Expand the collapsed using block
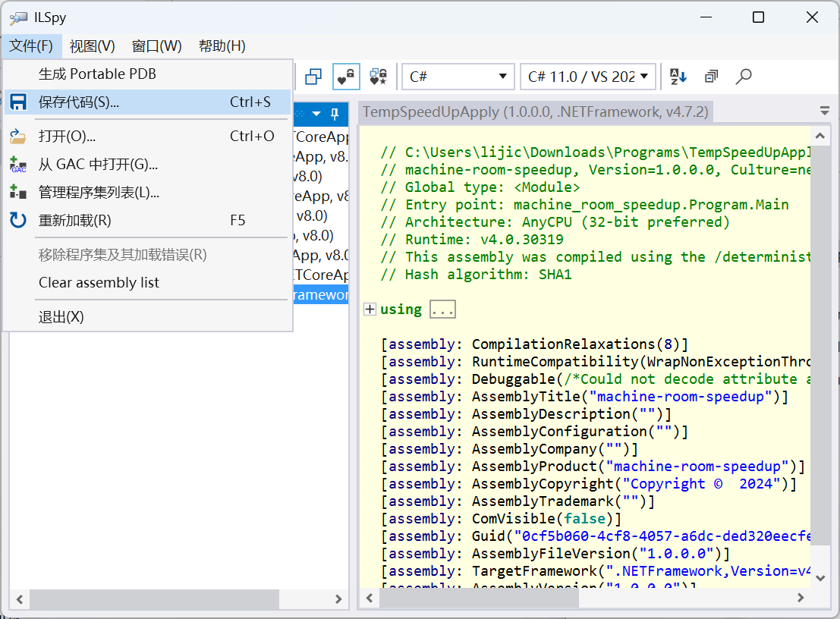The width and height of the screenshot is (840, 619). (x=370, y=309)
